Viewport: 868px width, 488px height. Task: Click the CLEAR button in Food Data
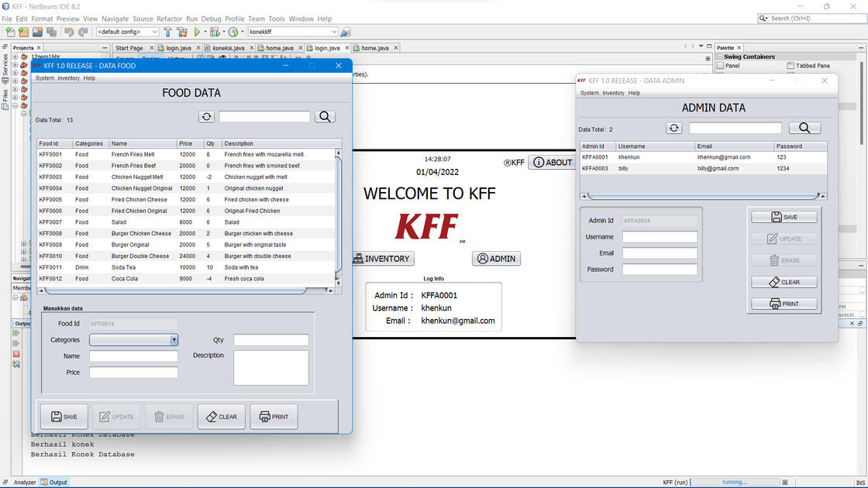(x=222, y=417)
